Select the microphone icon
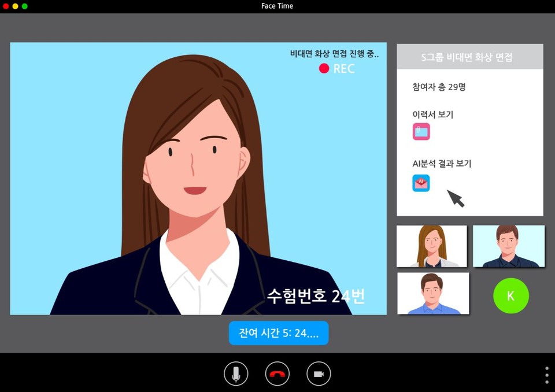 [x=236, y=373]
